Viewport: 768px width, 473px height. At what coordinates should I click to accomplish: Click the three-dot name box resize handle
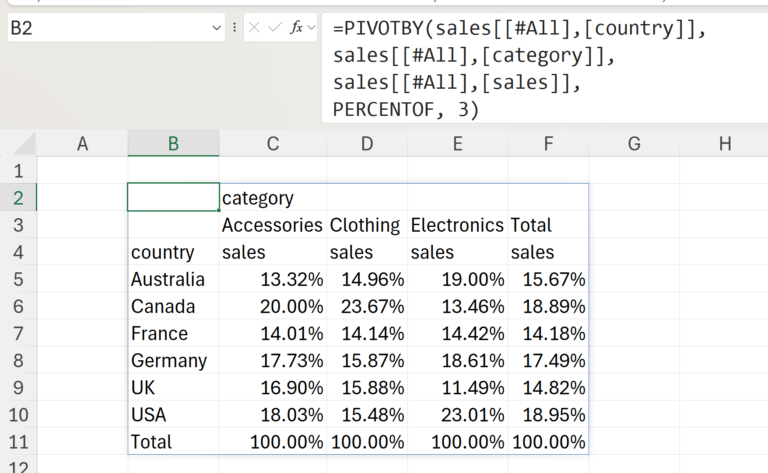[x=234, y=28]
